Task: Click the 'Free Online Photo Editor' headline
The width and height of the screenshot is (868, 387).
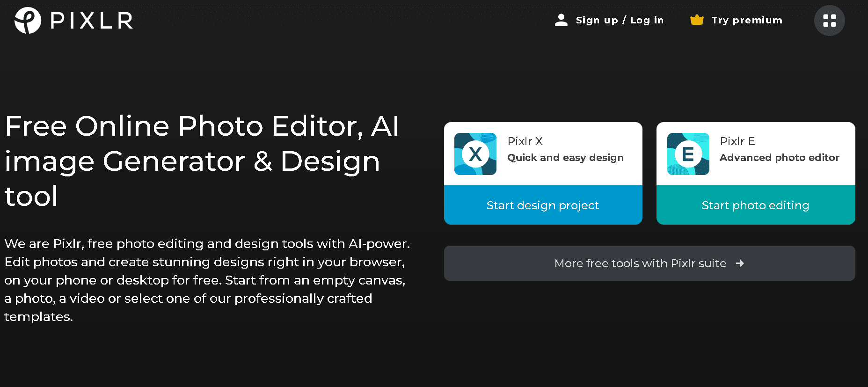Action: click(x=202, y=161)
